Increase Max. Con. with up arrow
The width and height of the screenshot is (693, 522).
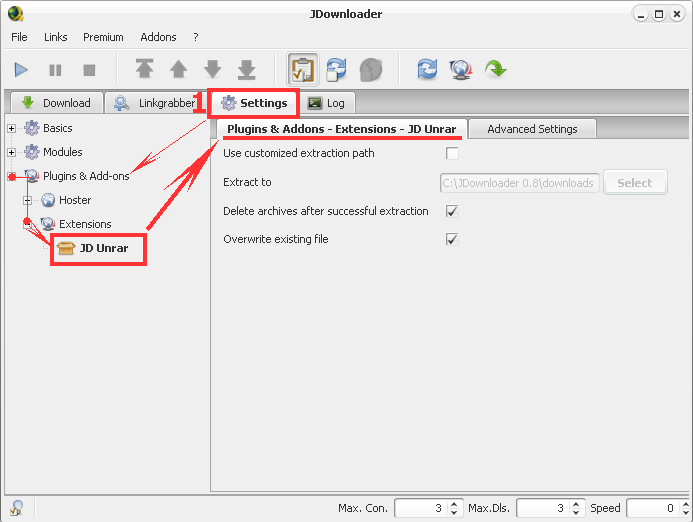tap(454, 504)
